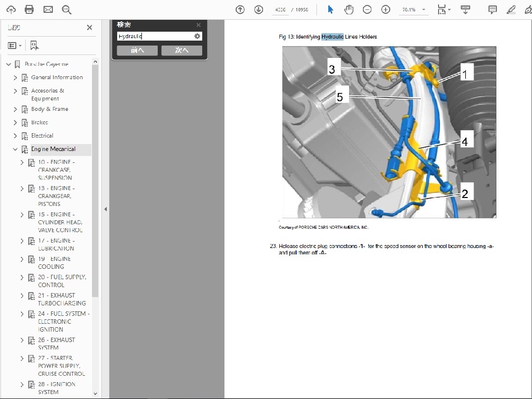The image size is (532, 399).
Task: Expand 10 - ENGINE - CRANKCASE bookmark
Action: [22, 162]
